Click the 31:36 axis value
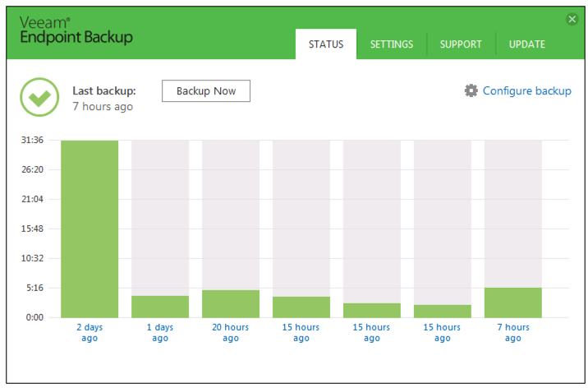 32,140
